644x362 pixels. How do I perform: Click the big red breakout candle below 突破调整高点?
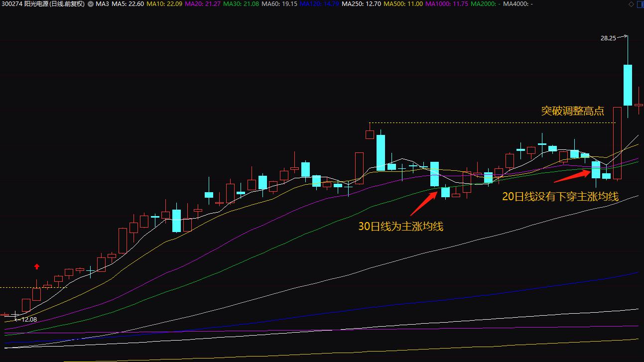[x=617, y=143]
